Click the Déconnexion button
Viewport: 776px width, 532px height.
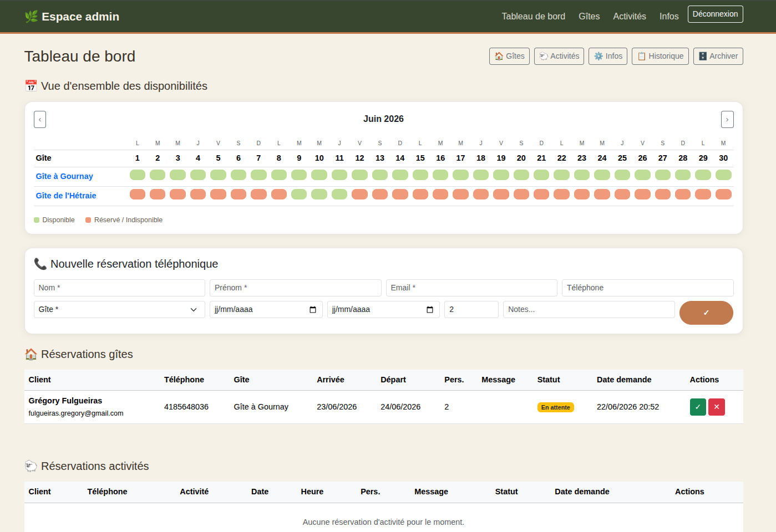click(x=716, y=14)
